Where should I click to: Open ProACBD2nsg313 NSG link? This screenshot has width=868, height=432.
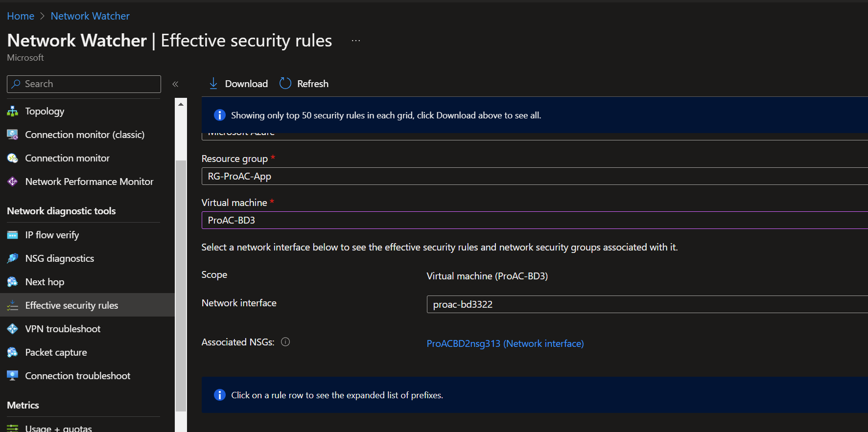tap(505, 343)
